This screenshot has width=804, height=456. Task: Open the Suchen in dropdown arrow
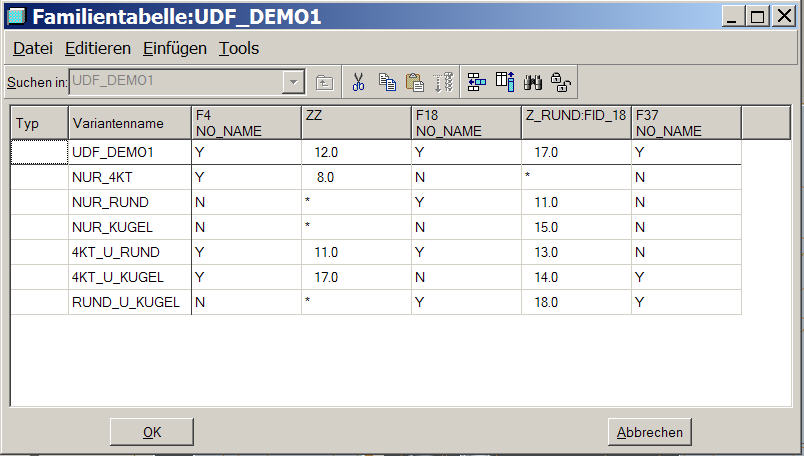click(293, 82)
